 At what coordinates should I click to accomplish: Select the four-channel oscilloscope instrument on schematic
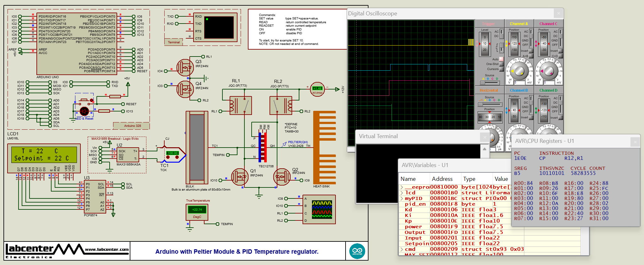click(x=319, y=209)
